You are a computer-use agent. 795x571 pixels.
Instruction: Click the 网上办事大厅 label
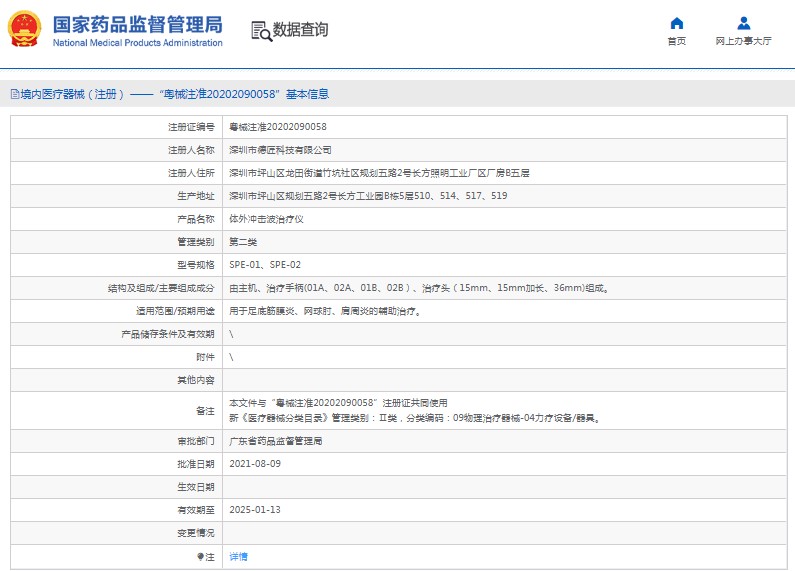pos(744,41)
